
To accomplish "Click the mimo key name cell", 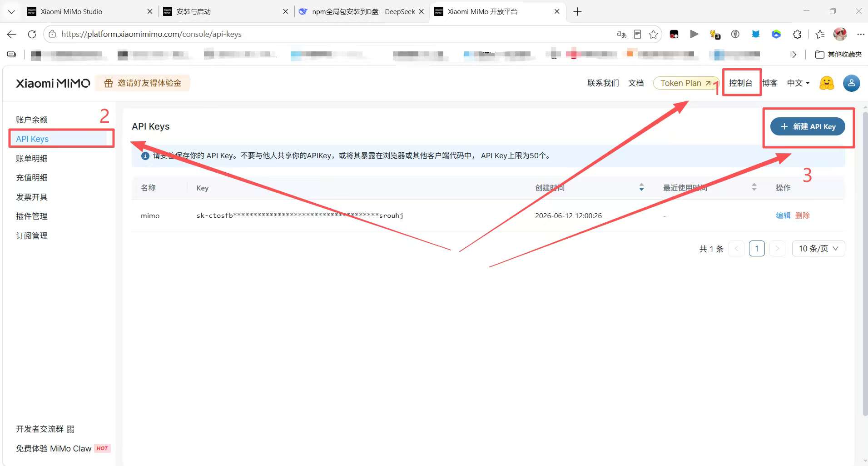I will 150,216.
